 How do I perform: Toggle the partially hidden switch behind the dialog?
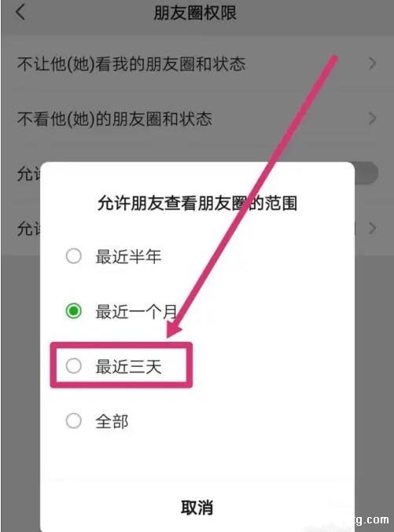tap(366, 174)
